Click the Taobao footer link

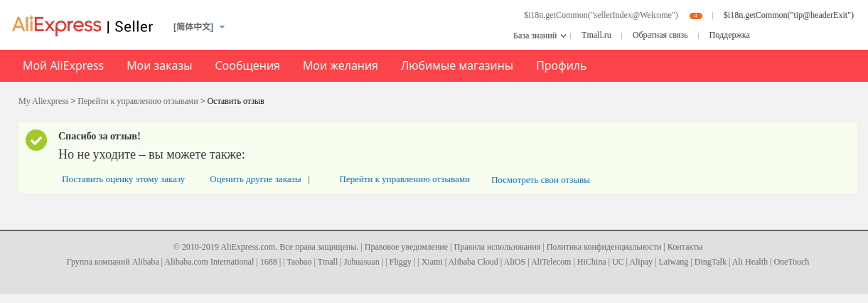299,262
